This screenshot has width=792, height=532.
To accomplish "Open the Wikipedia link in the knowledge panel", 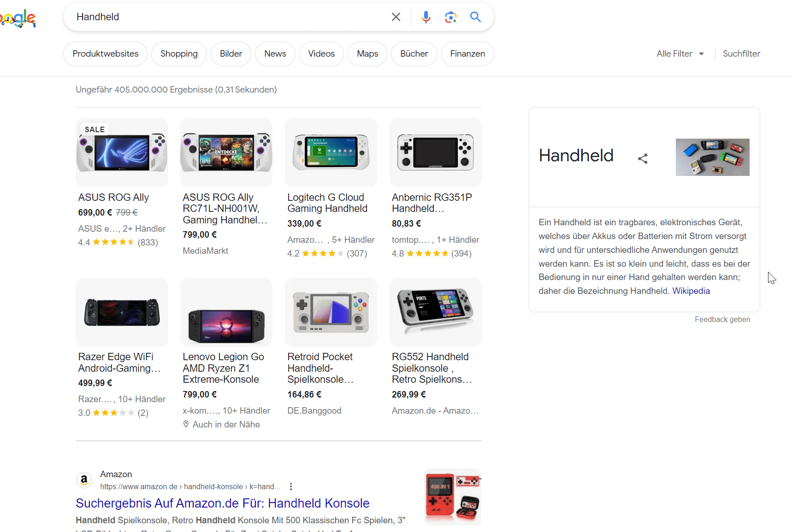I will 691,291.
